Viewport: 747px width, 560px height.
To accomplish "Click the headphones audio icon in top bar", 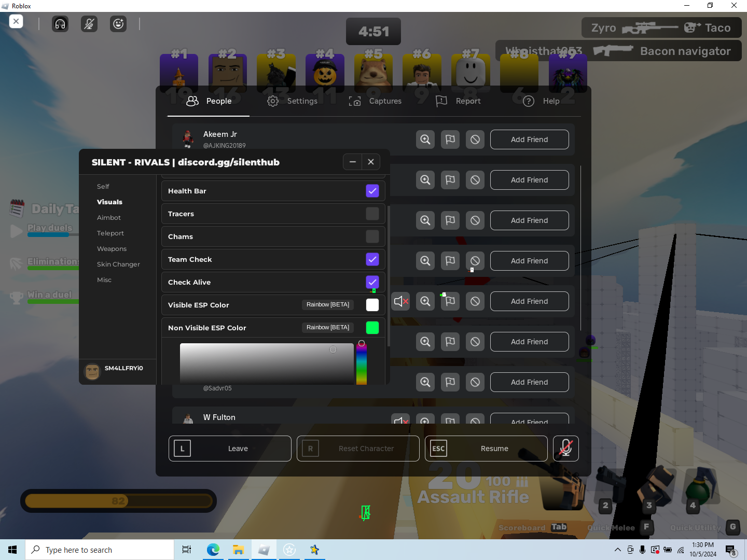I will click(x=60, y=24).
